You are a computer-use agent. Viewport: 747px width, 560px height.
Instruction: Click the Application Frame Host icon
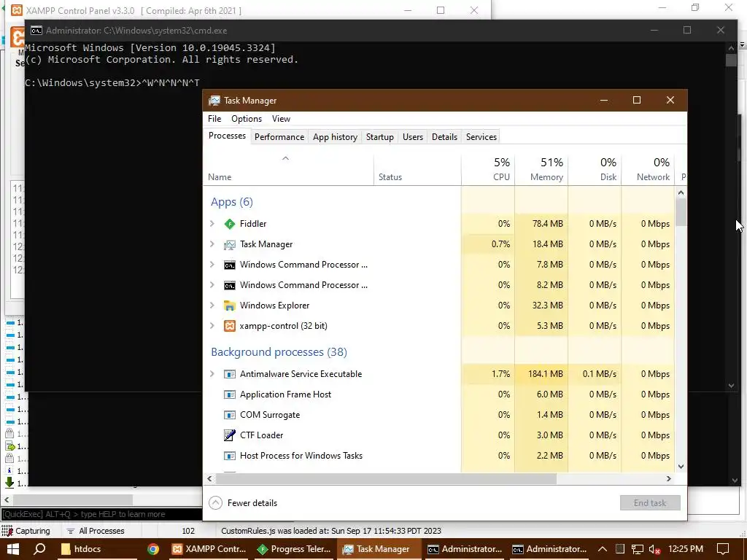[x=230, y=394]
